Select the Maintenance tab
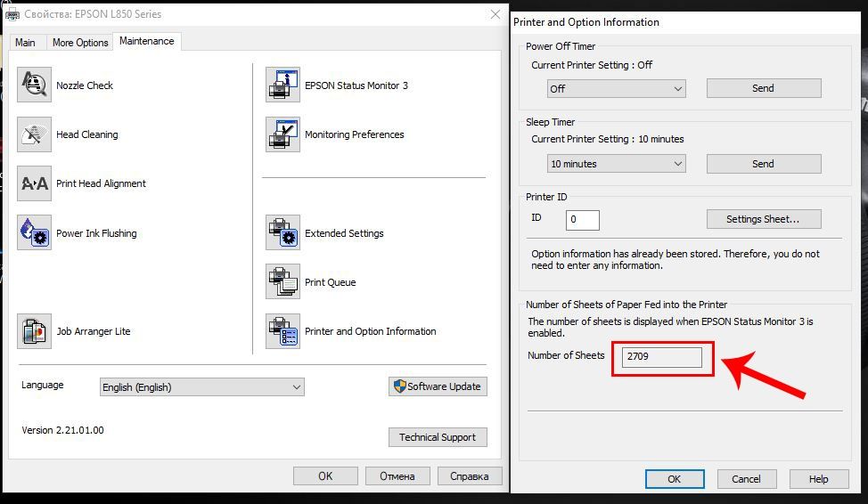This screenshot has height=504, width=868. 147,41
